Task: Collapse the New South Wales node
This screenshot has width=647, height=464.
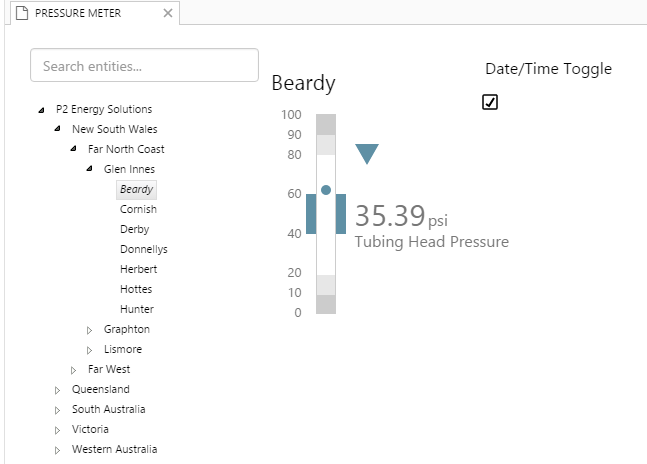Action: coord(57,130)
